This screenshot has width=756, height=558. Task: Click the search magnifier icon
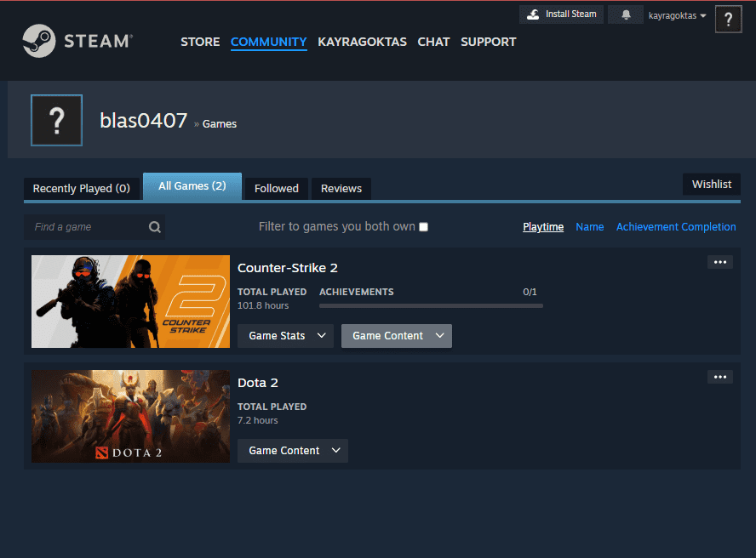154,227
